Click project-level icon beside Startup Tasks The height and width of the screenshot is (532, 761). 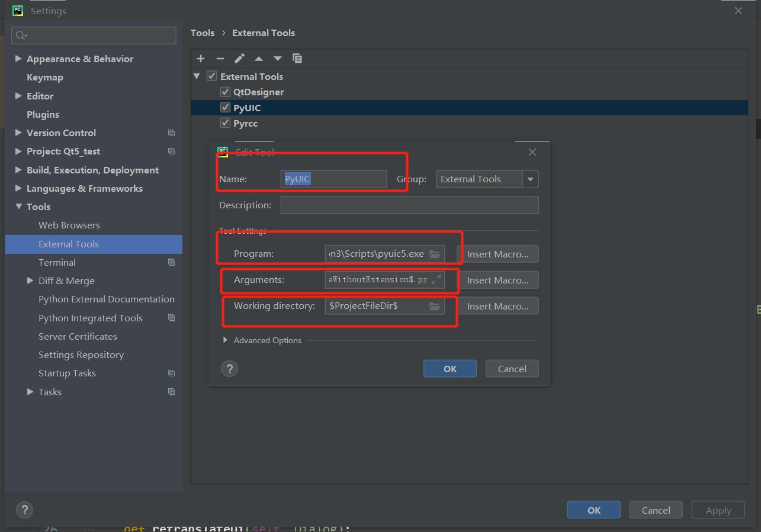(x=171, y=373)
